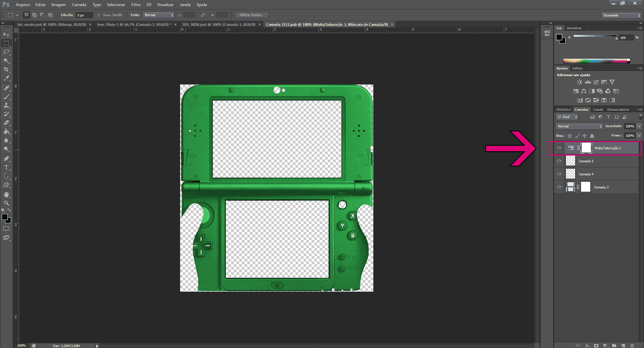Add a Brightness/Contrast adjustment
This screenshot has height=348, width=644.
(580, 82)
